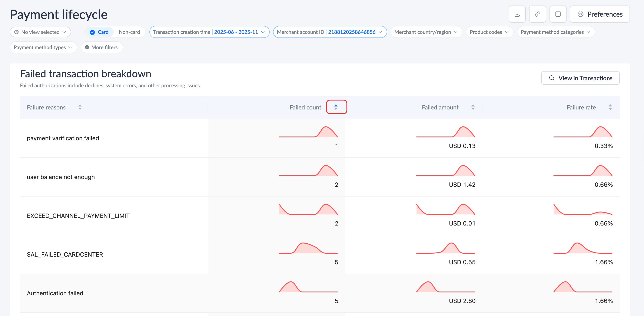The height and width of the screenshot is (316, 644).
Task: Expand Transaction creation time filter
Action: pos(209,32)
